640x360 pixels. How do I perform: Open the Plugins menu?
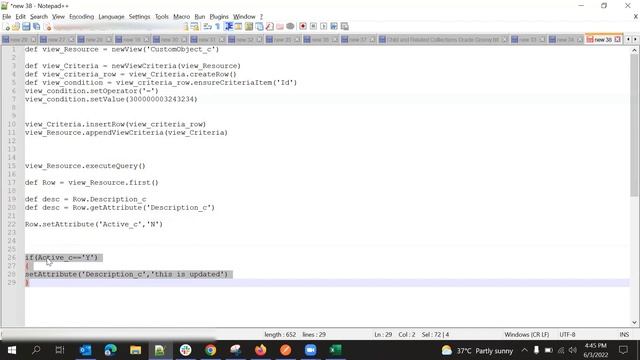click(x=219, y=17)
